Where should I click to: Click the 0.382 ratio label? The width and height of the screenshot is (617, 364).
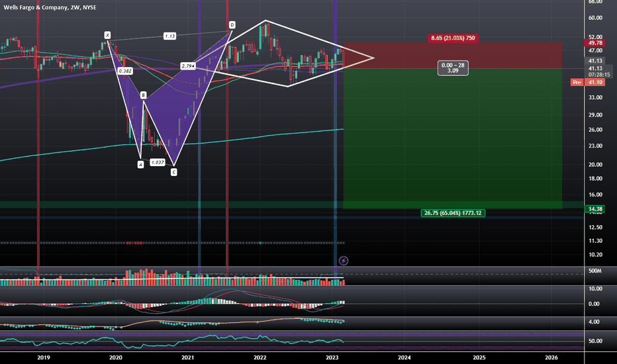125,71
